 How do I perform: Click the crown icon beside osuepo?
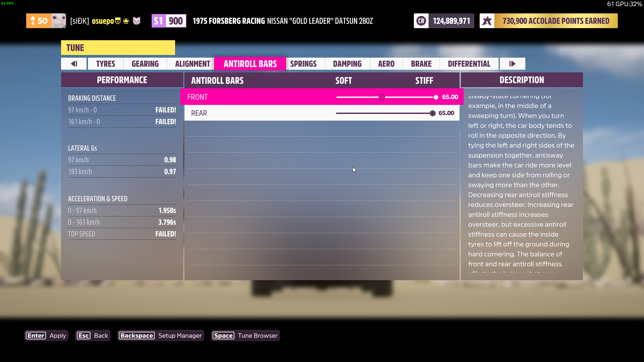126,21
